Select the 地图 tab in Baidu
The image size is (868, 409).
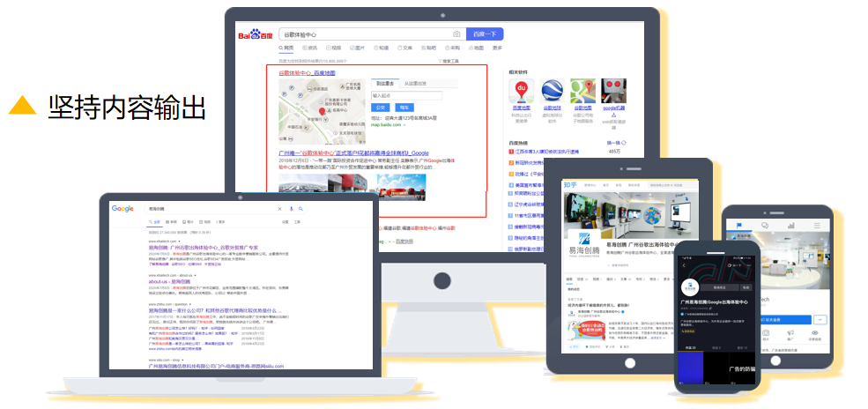(476, 48)
